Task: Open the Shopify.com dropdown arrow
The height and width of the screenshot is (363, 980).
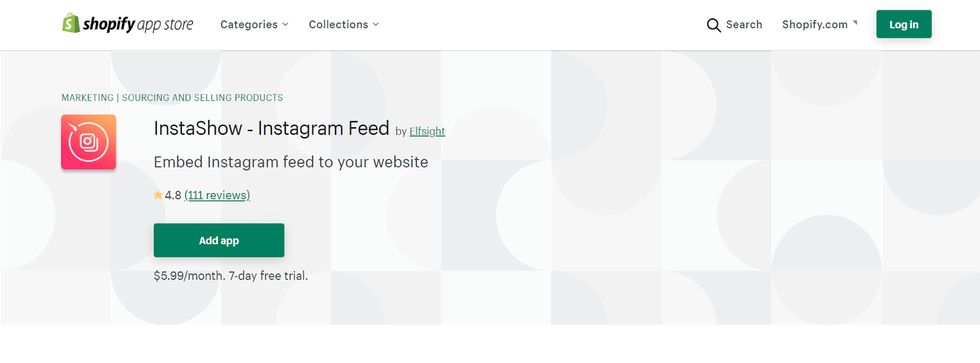Action: click(855, 23)
